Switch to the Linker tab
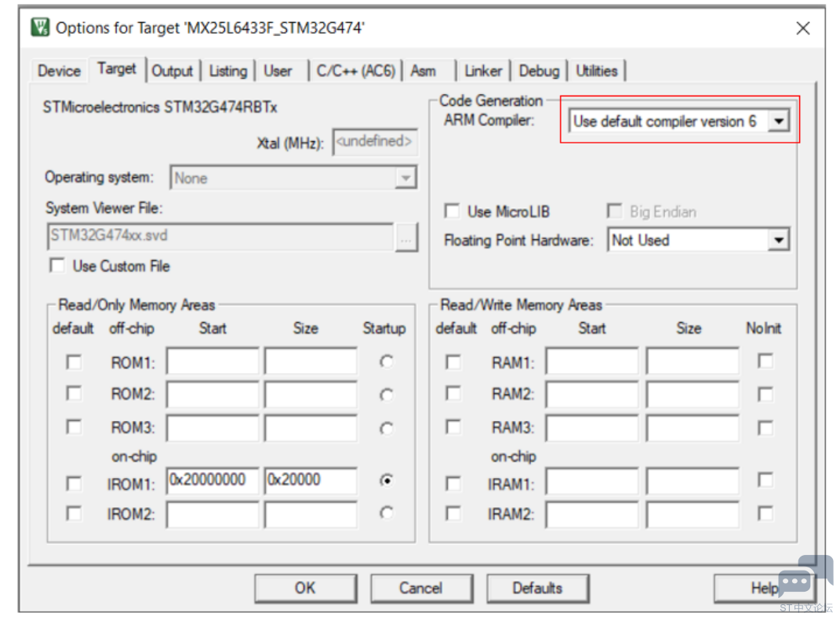Screen dimensions: 840x620 [482, 71]
